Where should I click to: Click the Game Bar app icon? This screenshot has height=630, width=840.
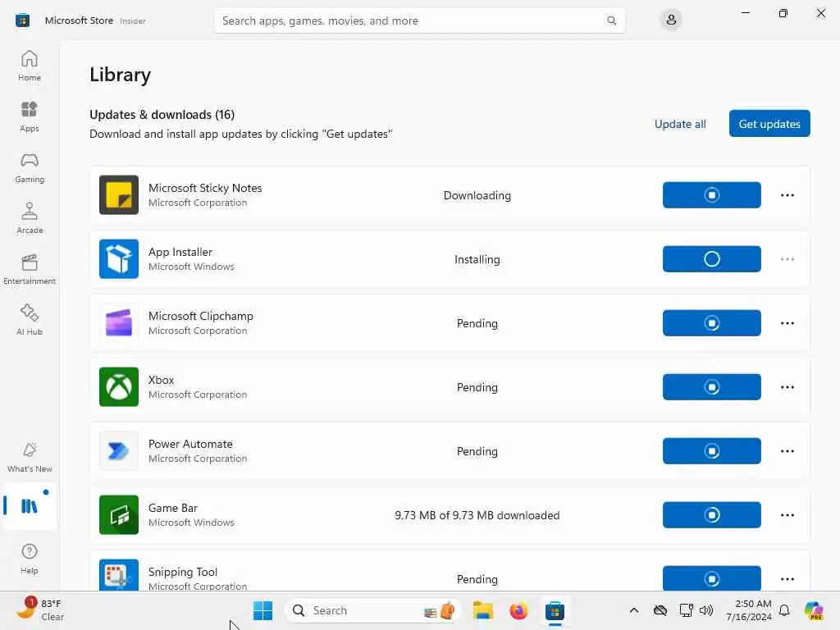click(119, 515)
